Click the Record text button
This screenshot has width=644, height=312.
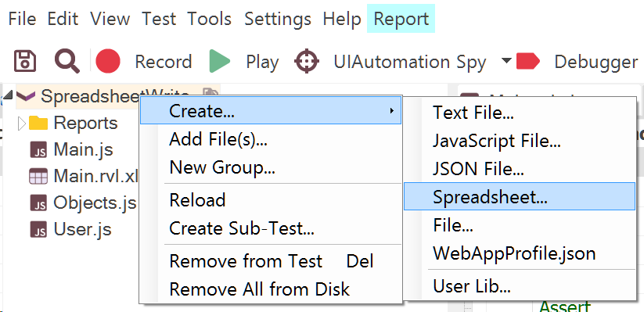(164, 62)
